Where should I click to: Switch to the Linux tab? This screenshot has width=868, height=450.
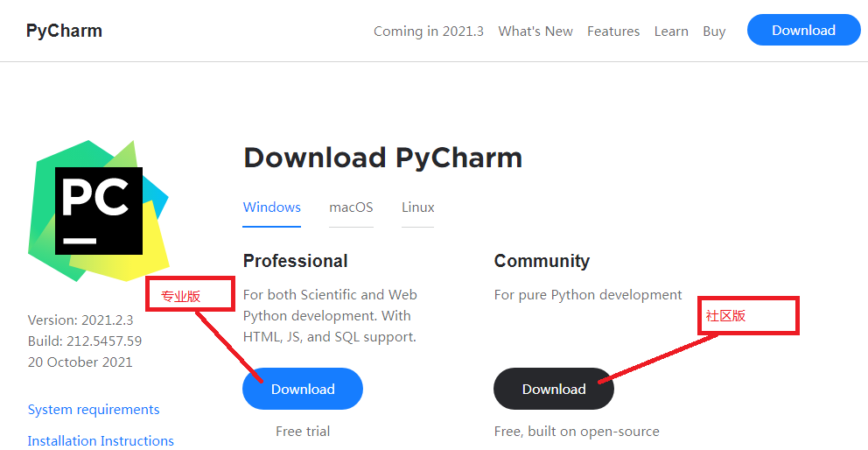(x=417, y=207)
